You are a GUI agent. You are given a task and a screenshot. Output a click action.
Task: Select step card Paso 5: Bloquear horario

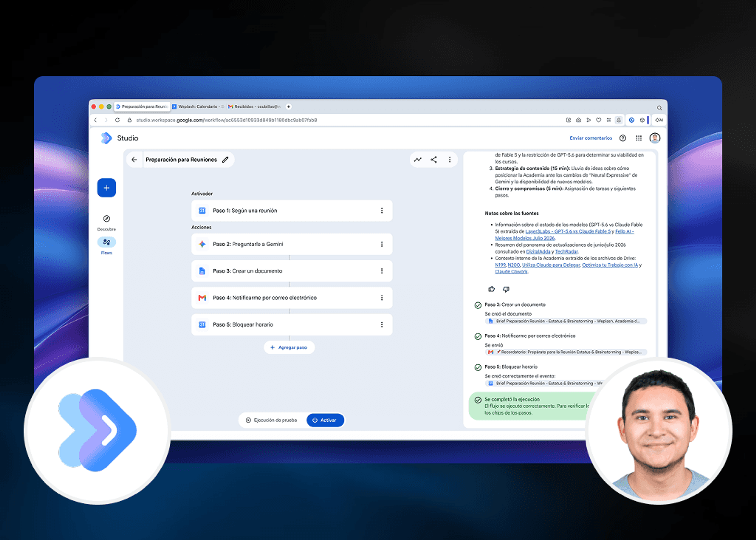tap(292, 324)
